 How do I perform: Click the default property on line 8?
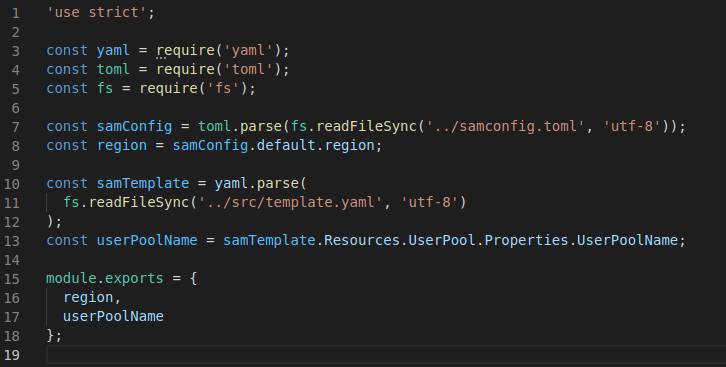tap(286, 145)
